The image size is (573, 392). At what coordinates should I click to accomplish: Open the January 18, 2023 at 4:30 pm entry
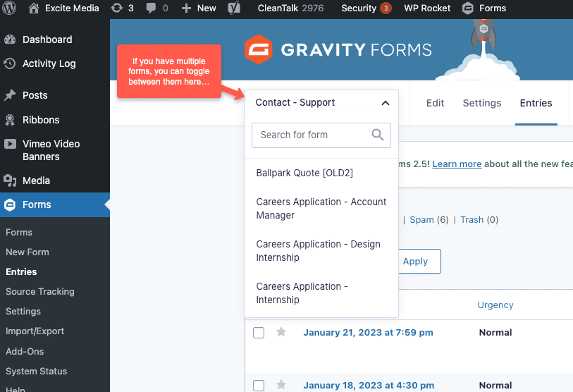tap(369, 386)
